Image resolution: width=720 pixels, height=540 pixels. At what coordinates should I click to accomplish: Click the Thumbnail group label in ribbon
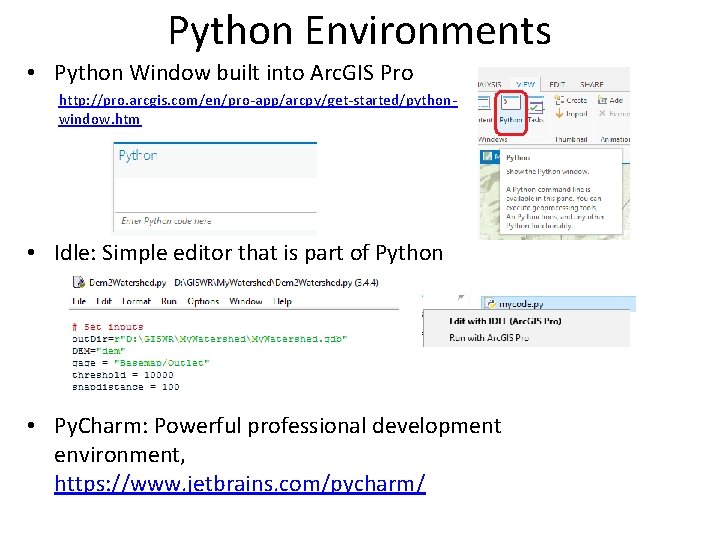[x=571, y=139]
